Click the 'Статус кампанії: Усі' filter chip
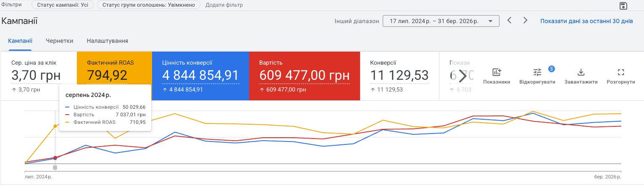644x186 pixels. 63,5
